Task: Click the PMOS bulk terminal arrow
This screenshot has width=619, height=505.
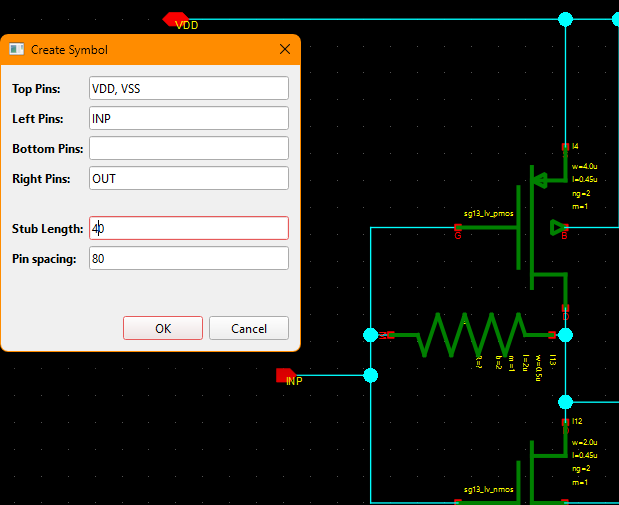Action: 558,228
